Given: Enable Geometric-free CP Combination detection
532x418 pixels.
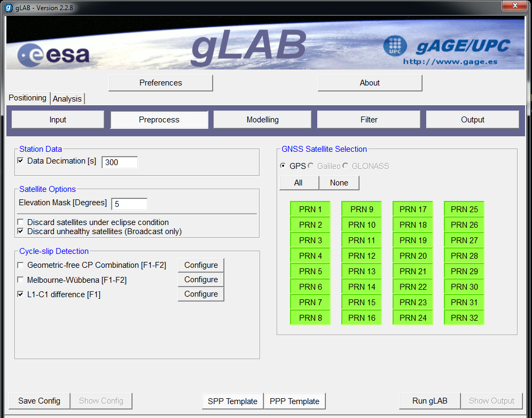Looking at the screenshot, I should (21, 265).
